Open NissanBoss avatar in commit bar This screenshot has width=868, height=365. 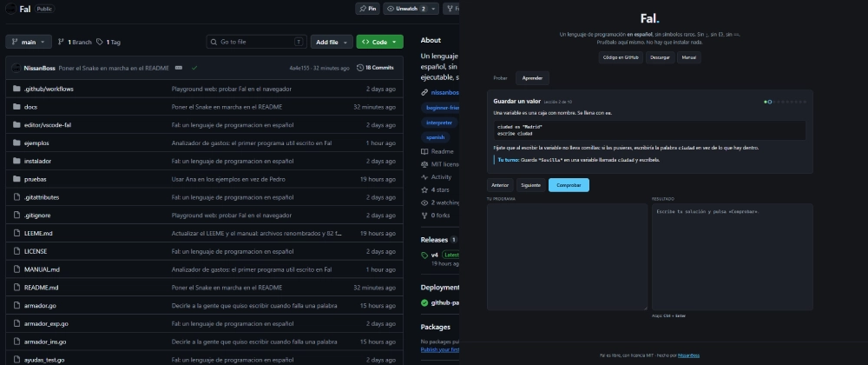(x=16, y=68)
